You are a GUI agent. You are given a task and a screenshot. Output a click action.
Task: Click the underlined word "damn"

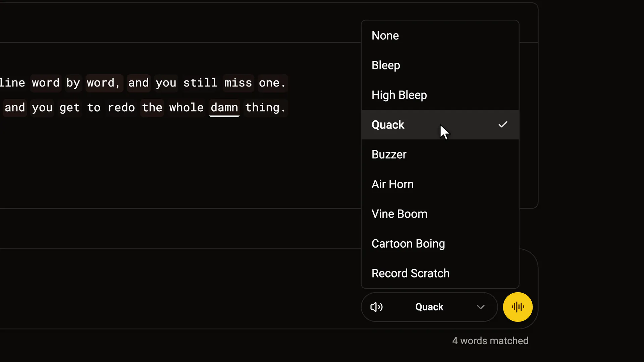pyautogui.click(x=224, y=108)
